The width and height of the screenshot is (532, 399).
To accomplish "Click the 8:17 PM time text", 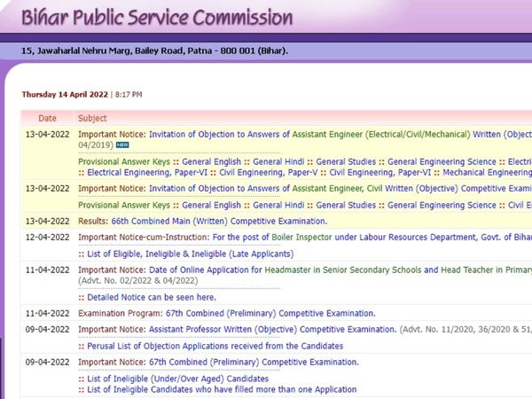I will click(x=129, y=95).
